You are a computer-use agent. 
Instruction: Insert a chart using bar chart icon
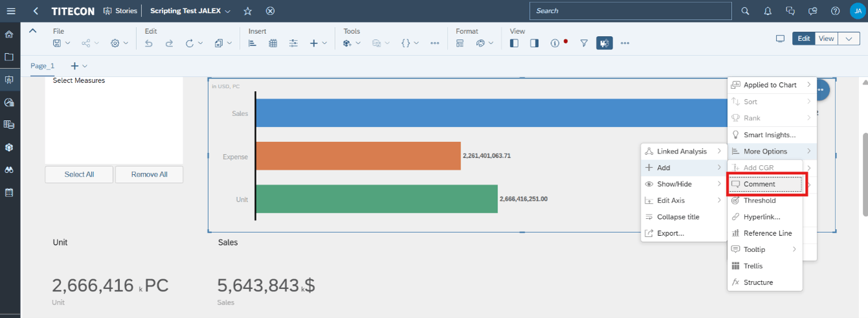253,43
